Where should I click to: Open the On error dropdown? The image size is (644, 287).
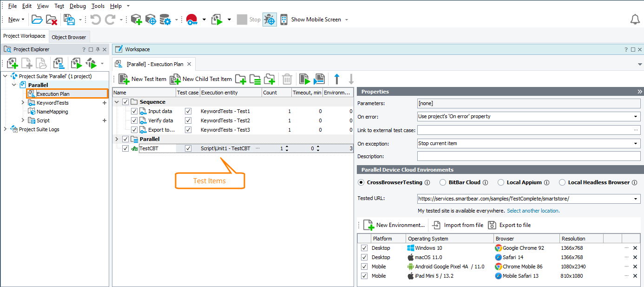[635, 116]
